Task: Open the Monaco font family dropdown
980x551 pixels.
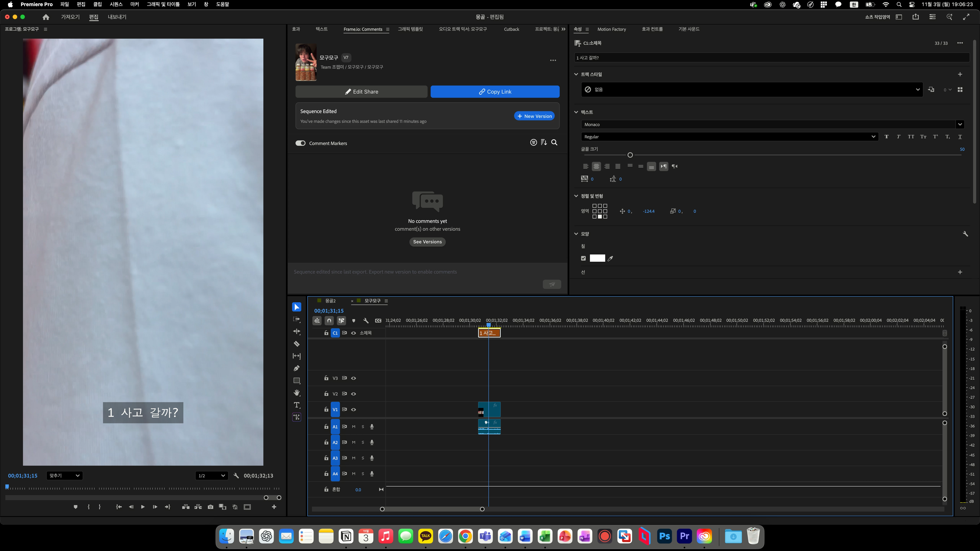Action: [960, 124]
